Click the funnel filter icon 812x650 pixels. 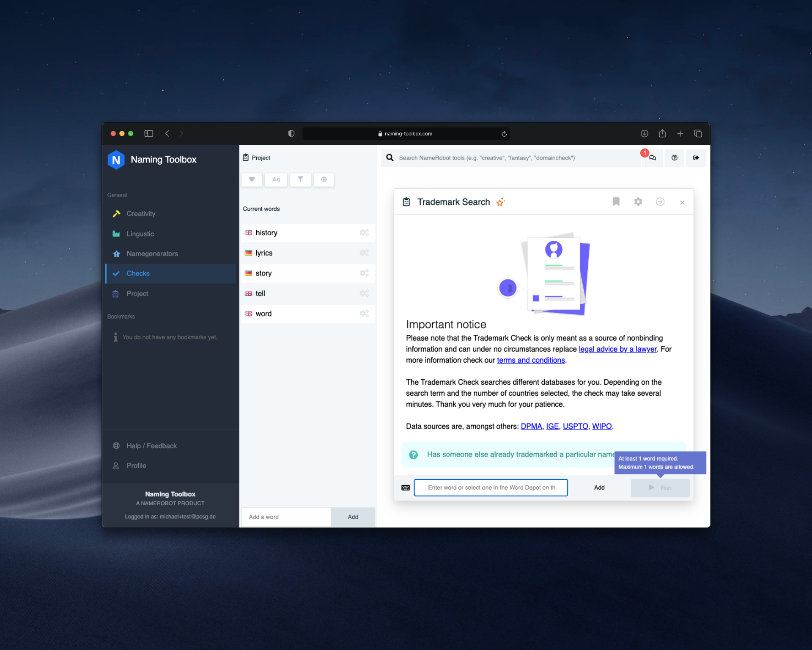tap(300, 179)
